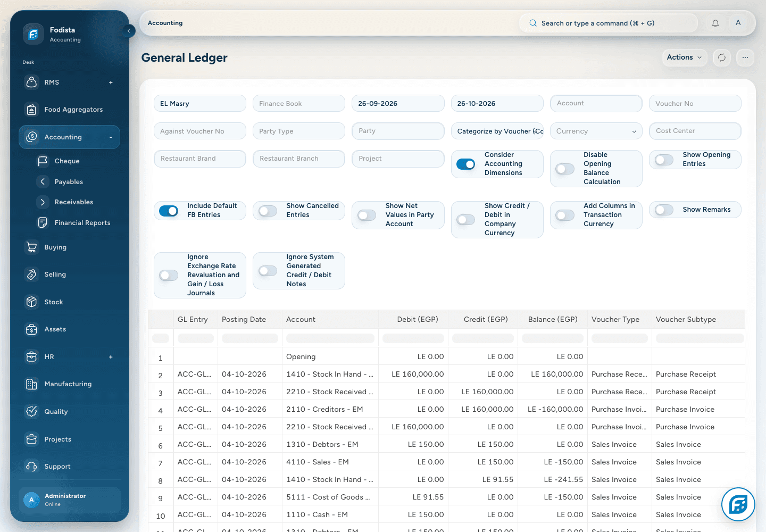Open Administrator user profile card

pyautogui.click(x=70, y=500)
